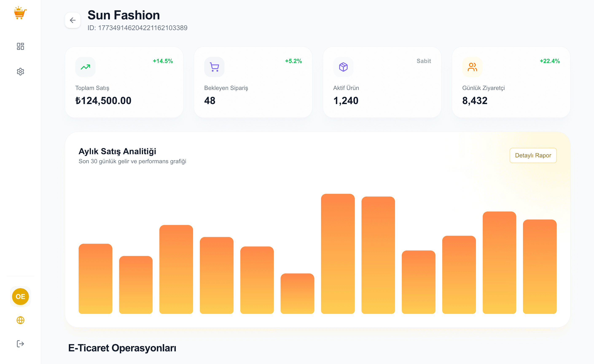Click the first bar of the sales chart

coord(95,279)
